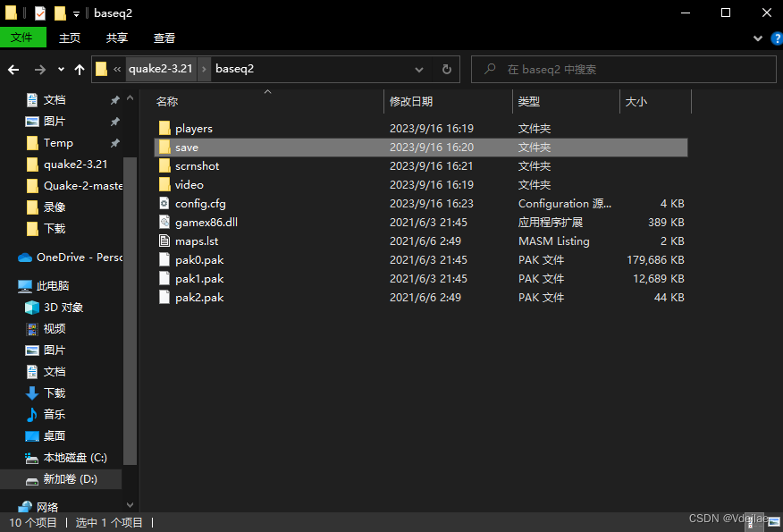Screen dimensions: 783x532
Task: Open 本地磁盘 (C:) drive
Action: (x=66, y=458)
